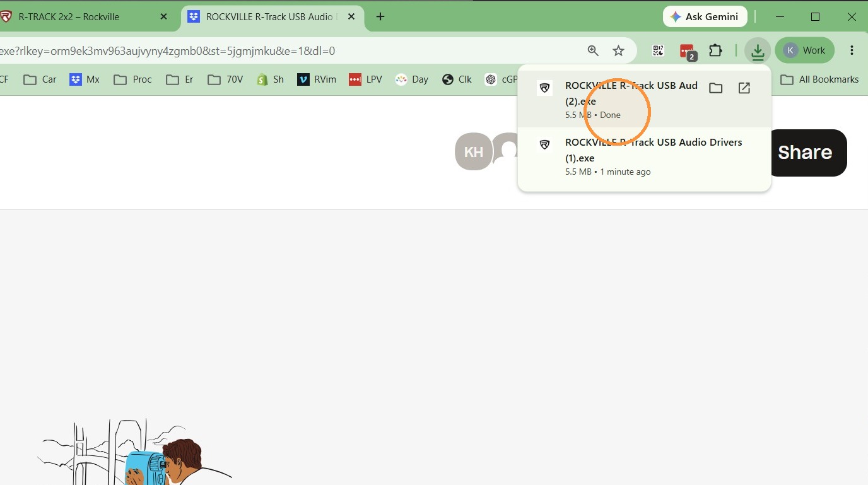Toggle the Downloads tray icon
Viewport: 868px width, 485px height.
[757, 50]
